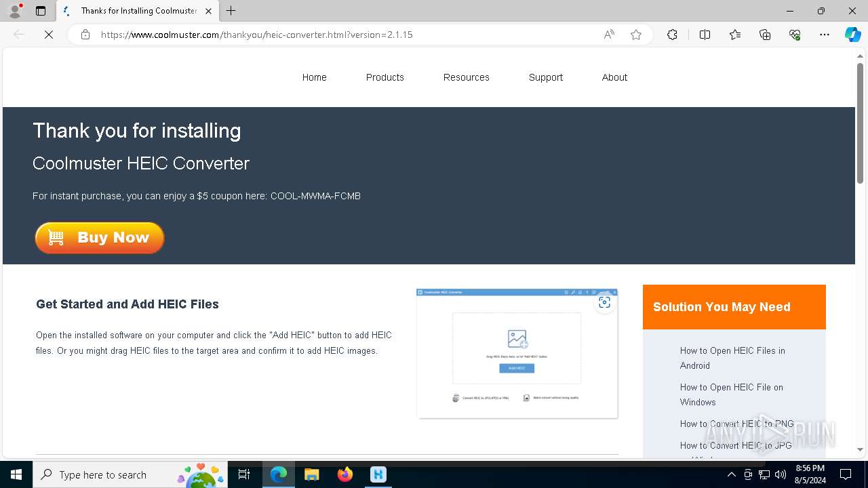Show hidden system tray icons
868x488 pixels.
click(x=731, y=474)
